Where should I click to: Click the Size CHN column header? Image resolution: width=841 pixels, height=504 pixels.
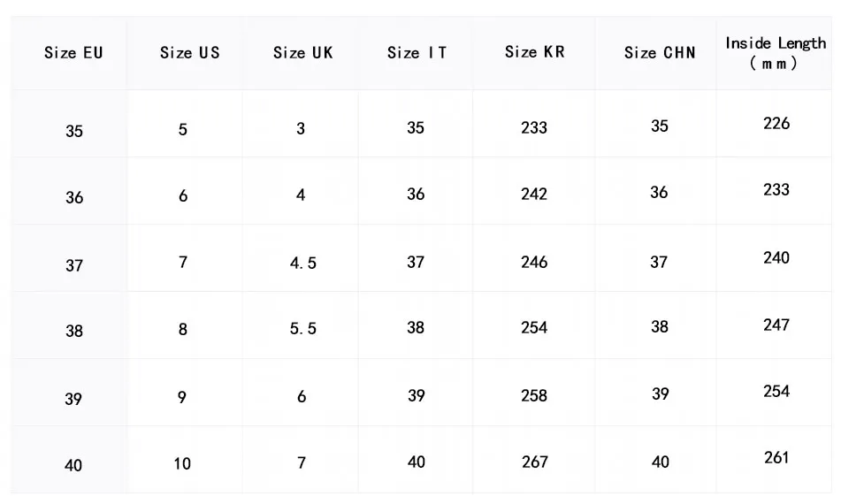660,53
